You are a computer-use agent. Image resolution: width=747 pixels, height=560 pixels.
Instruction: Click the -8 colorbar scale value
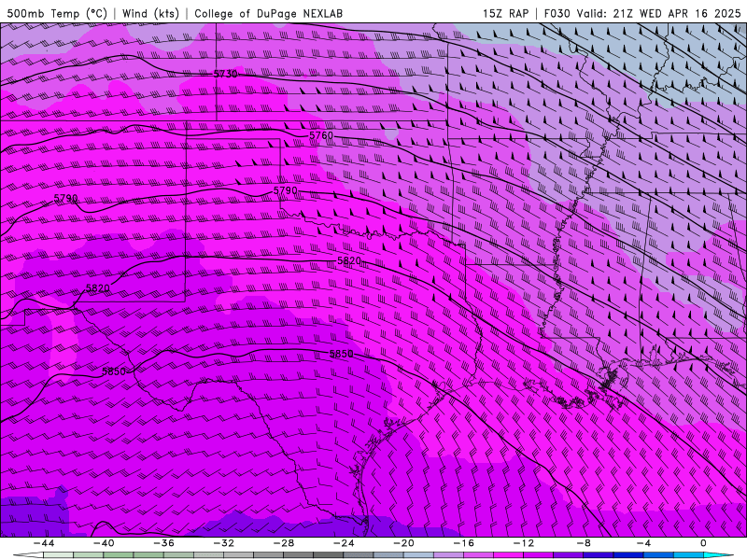[584, 543]
